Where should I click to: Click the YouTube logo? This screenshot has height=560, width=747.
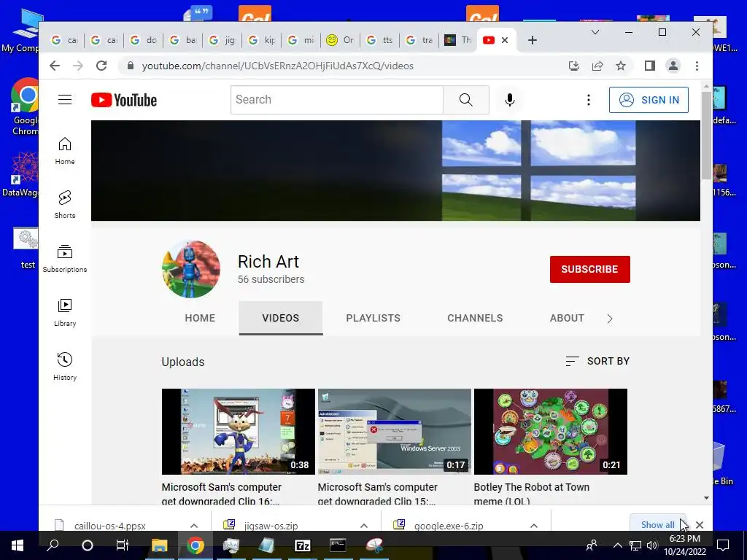pyautogui.click(x=124, y=100)
